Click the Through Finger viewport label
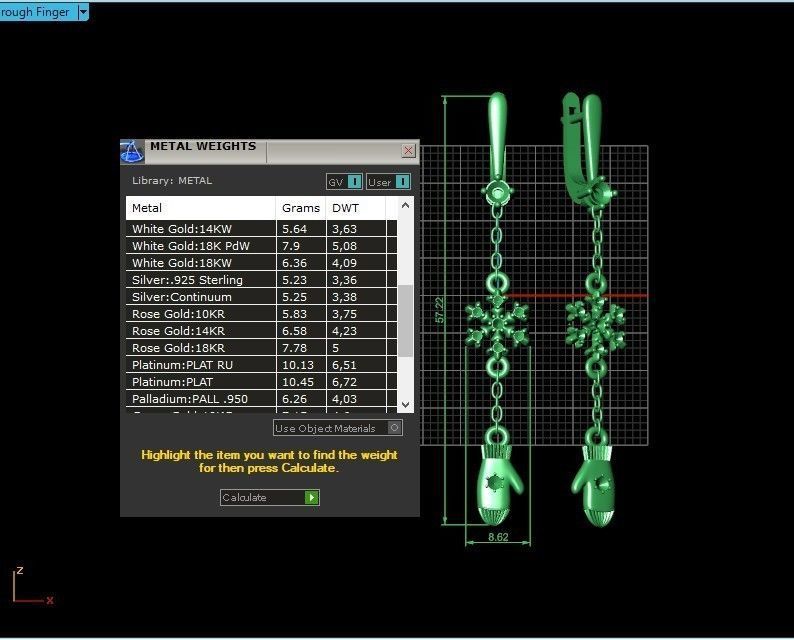Screen dimensions: 794x640 click(35, 12)
